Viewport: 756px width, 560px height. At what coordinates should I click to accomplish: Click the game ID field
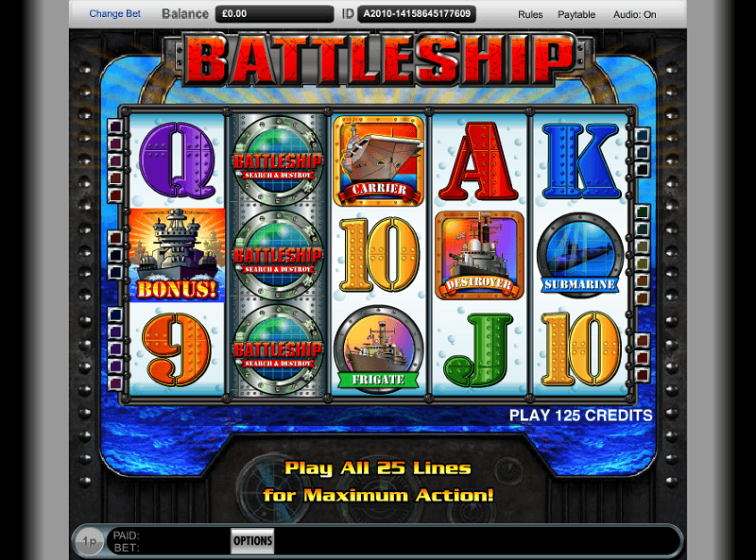pos(417,14)
